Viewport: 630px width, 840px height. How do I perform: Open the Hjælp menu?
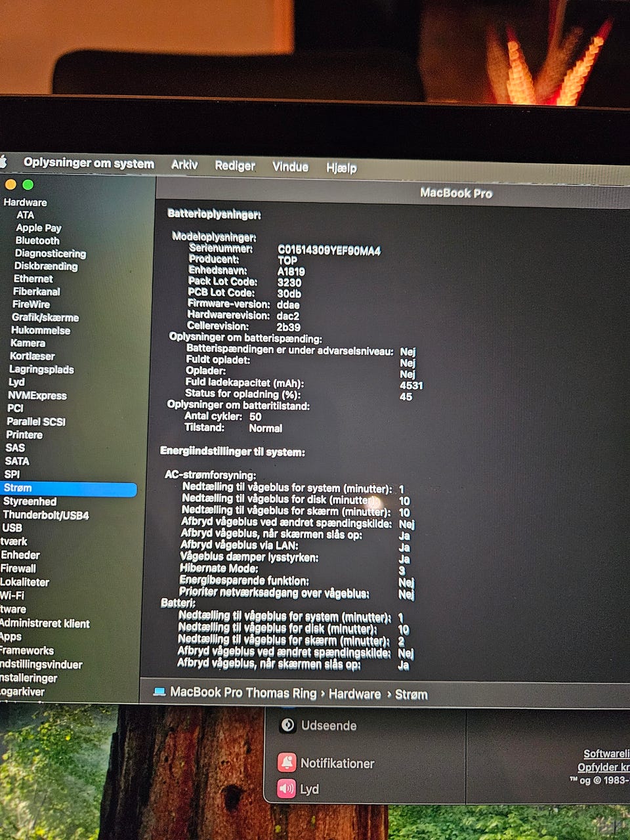(341, 168)
